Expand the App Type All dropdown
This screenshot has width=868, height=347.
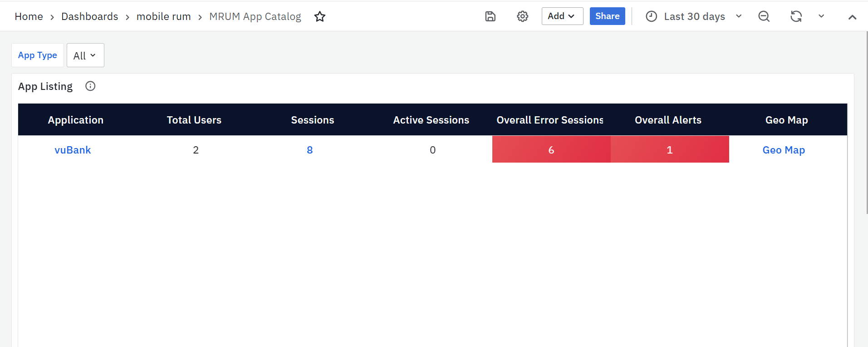tap(85, 55)
